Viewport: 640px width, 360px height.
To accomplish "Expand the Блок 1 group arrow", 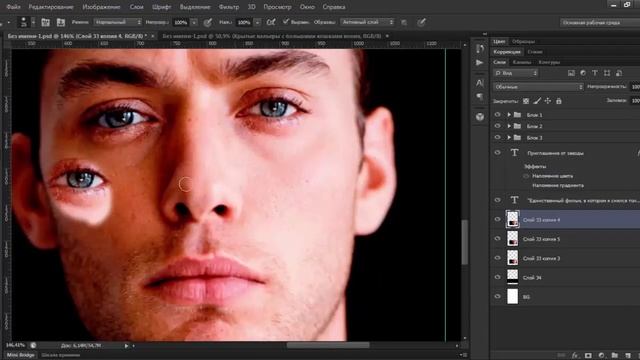I will click(x=509, y=115).
